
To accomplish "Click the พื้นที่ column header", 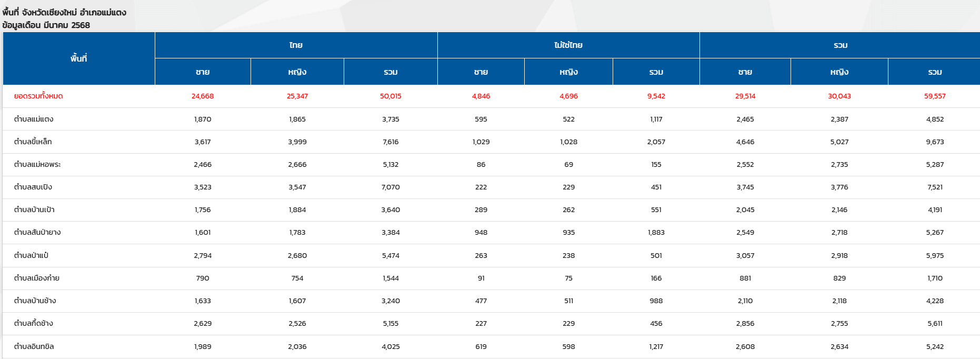I will click(79, 58).
